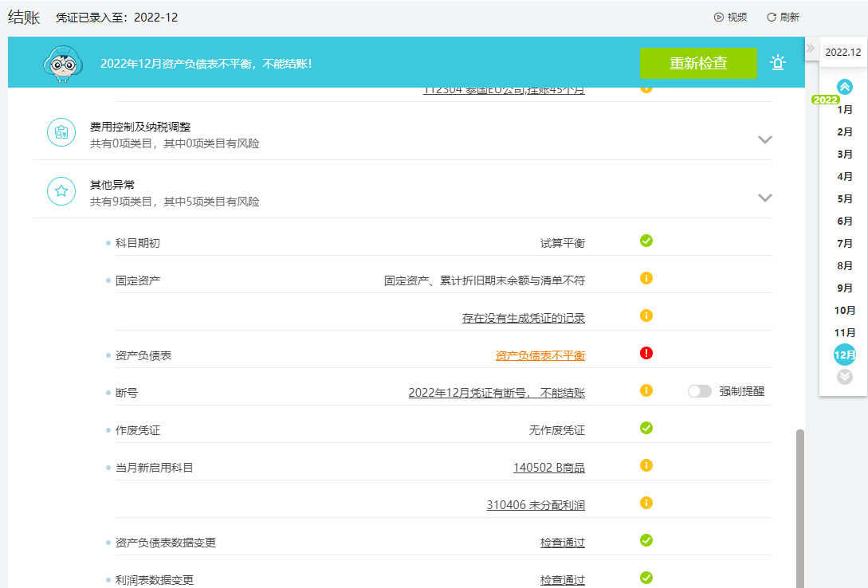Click the mascot avatar icon
Viewport: 868px width, 588px height.
[62, 64]
